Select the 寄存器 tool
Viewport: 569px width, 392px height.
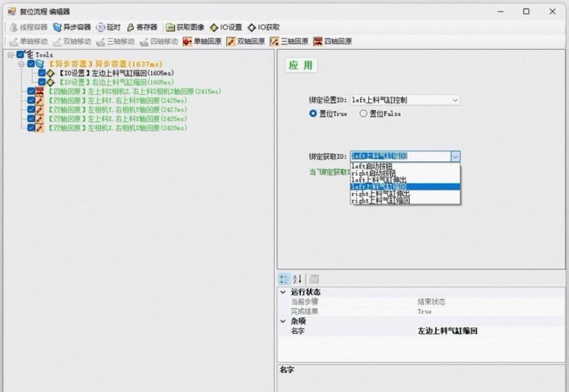[x=142, y=27]
